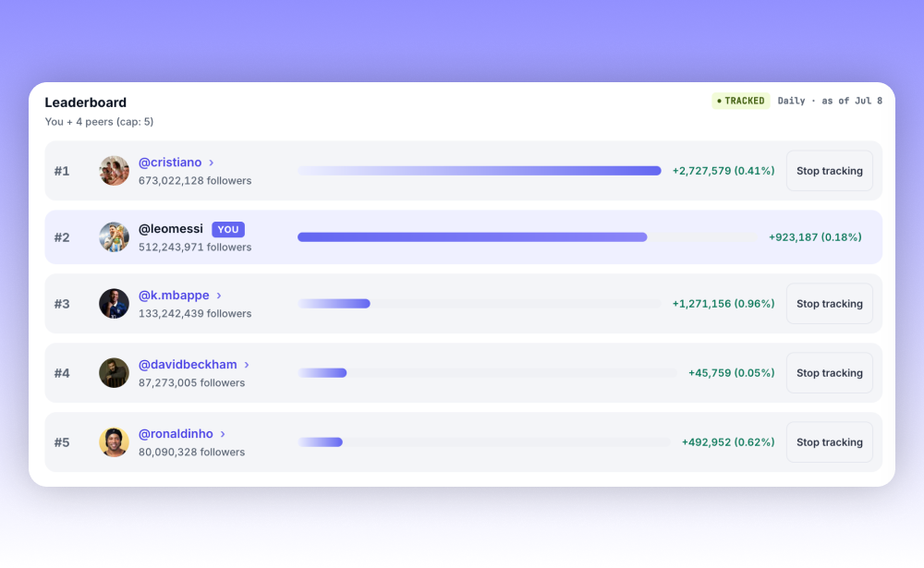Viewport: 924px width, 568px height.
Task: Click cristiano's profile avatar
Action: pyautogui.click(x=114, y=171)
